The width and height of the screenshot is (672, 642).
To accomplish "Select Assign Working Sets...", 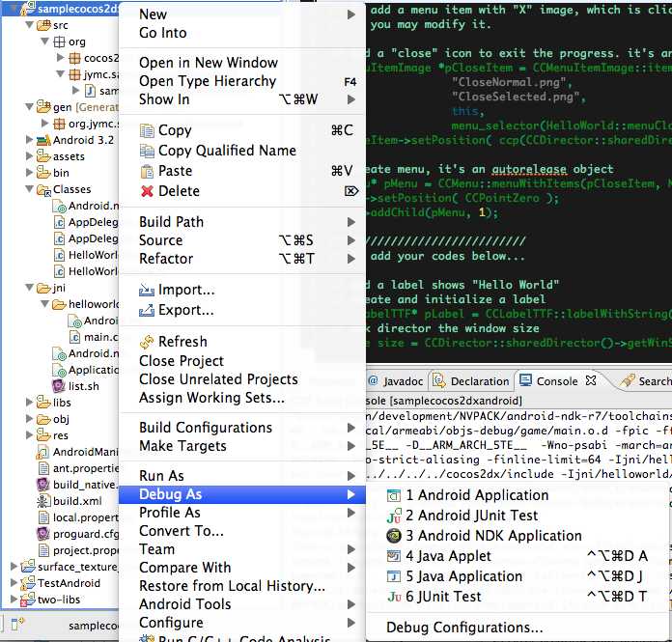I will 242,398.
